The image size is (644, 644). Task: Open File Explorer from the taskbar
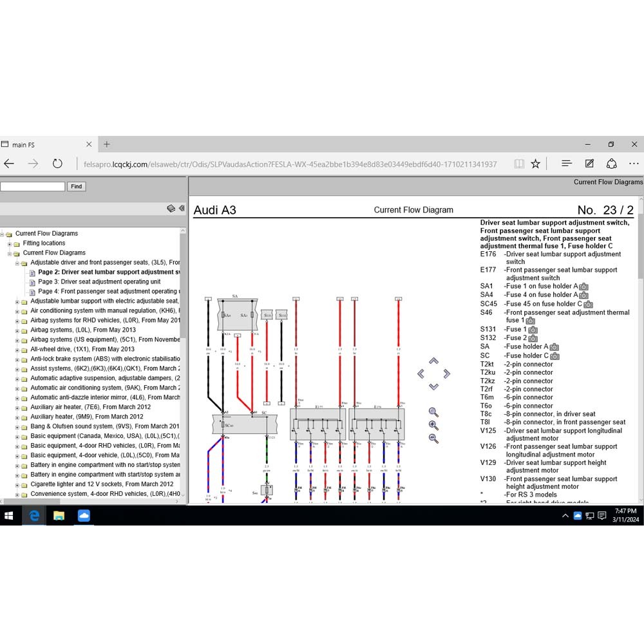coord(59,515)
